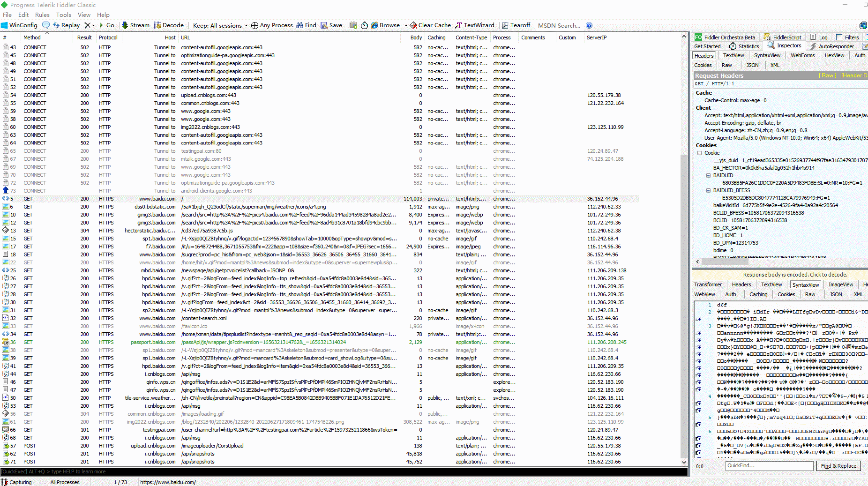Click the Capturing status bar indicator
Viewport: 868px width, 486px height.
pos(16,482)
